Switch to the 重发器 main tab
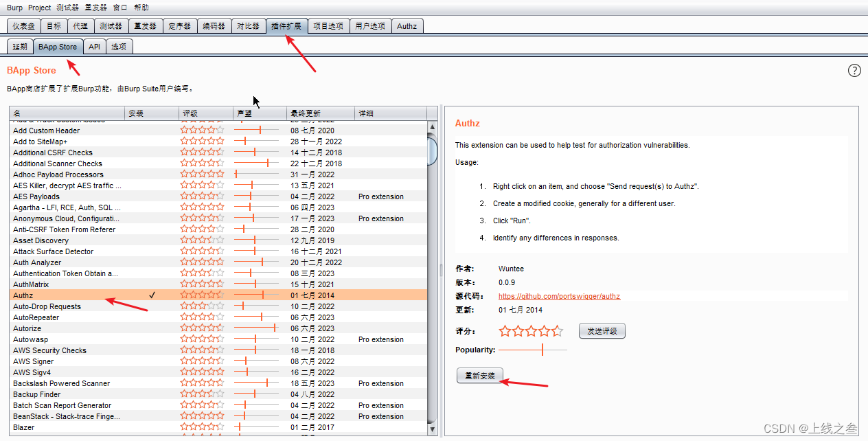 (145, 26)
